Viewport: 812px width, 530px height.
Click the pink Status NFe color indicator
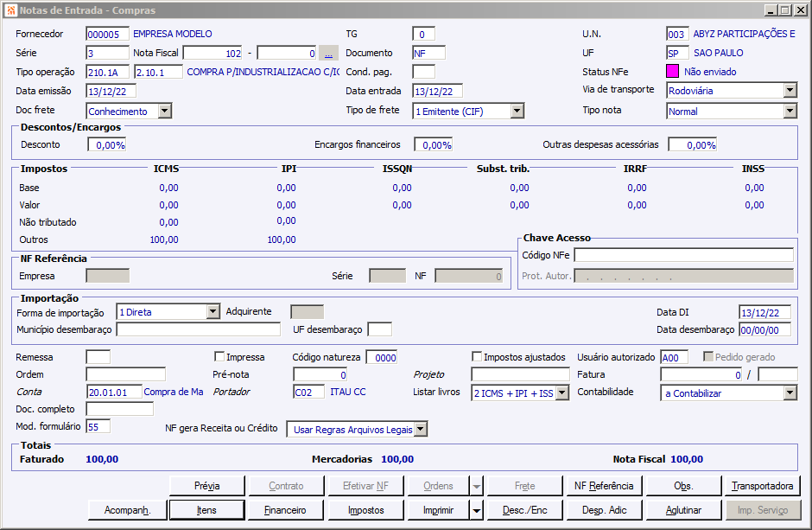coord(673,72)
